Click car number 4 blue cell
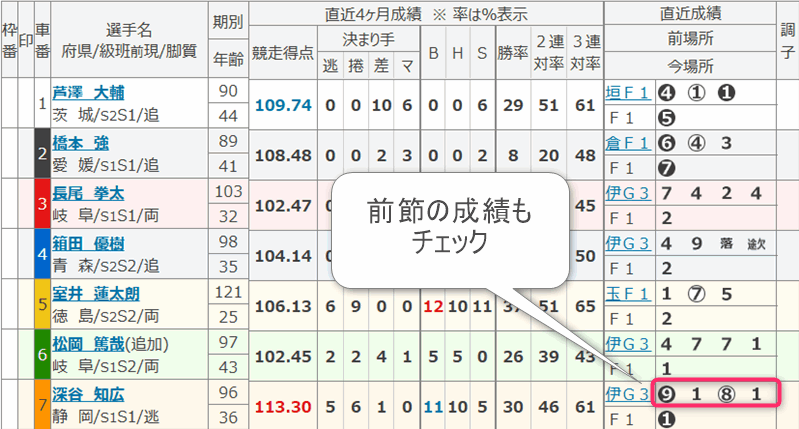This screenshot has height=429, width=799. [43, 254]
